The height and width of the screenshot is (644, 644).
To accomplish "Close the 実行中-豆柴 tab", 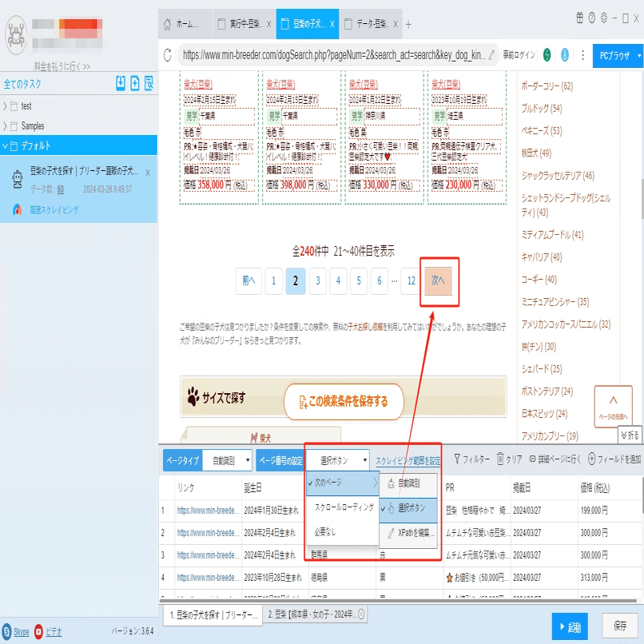I will point(268,24).
